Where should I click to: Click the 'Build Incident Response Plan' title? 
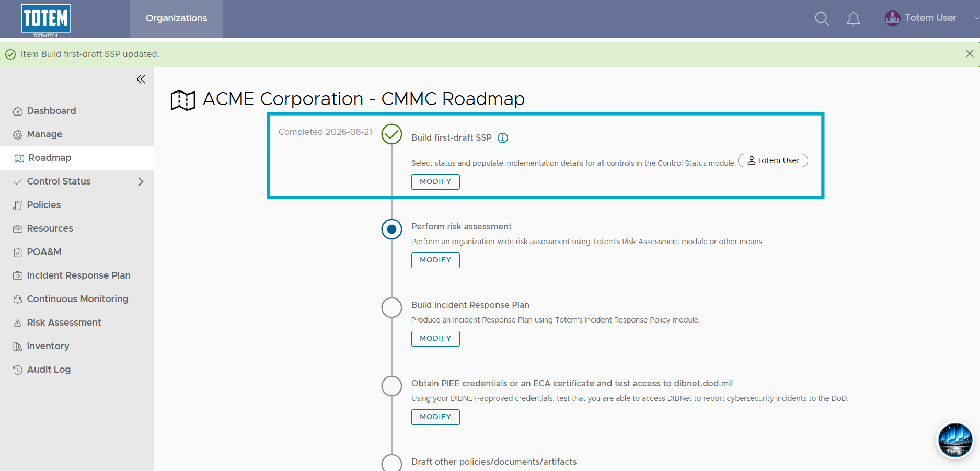pyautogui.click(x=470, y=305)
